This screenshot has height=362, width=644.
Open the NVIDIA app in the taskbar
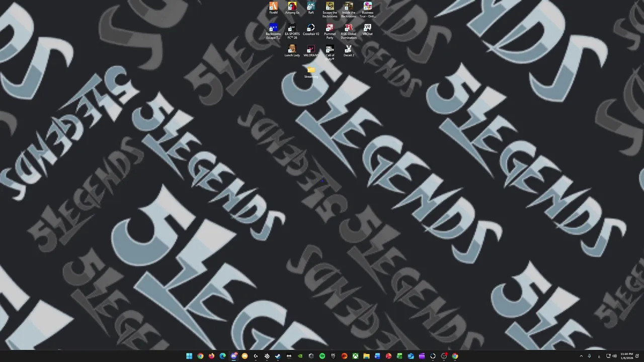(300, 356)
